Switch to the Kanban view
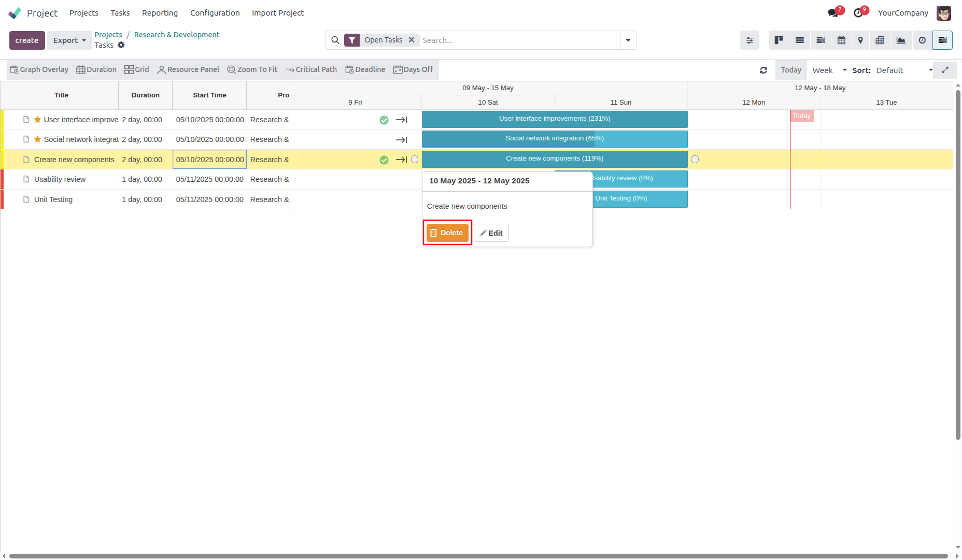Screen dimensions: 962x560 point(779,40)
